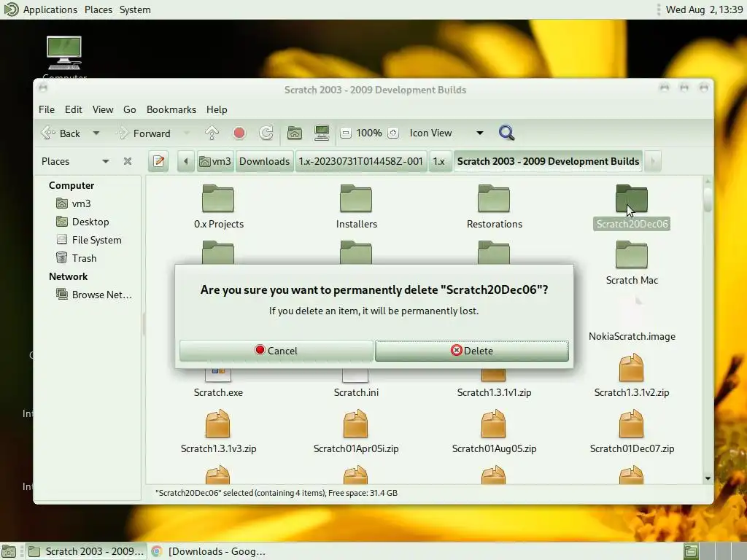
Task: Open the Edit menu
Action: pyautogui.click(x=74, y=109)
